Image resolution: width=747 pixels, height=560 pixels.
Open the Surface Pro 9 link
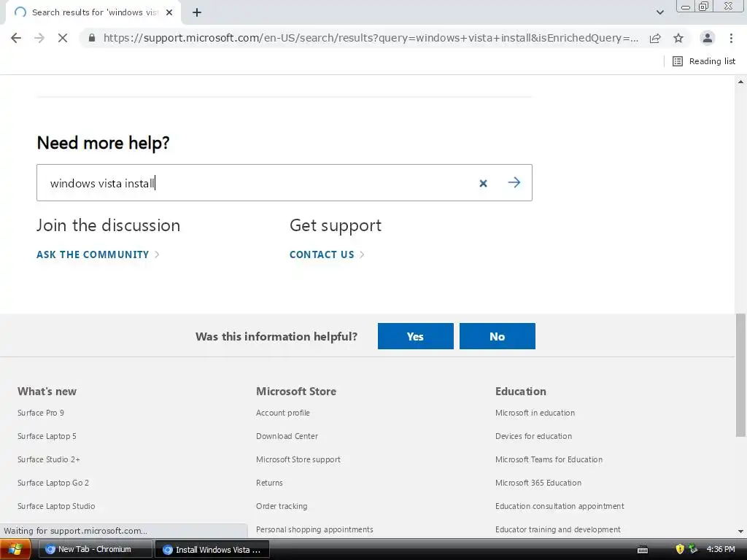[41, 413]
